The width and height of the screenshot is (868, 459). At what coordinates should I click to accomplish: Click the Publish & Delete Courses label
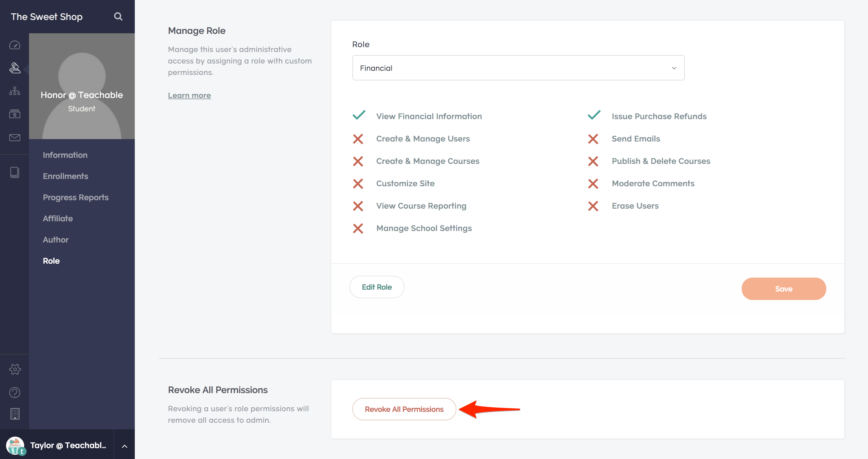pyautogui.click(x=661, y=161)
